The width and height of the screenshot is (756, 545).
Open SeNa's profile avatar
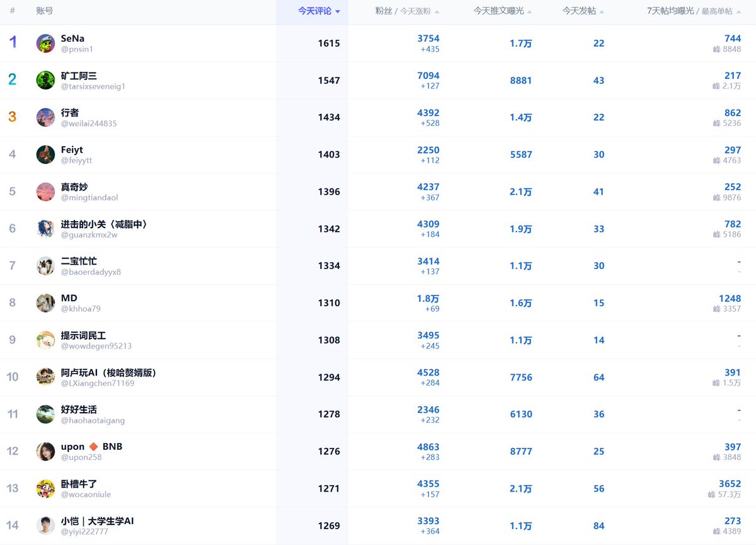pyautogui.click(x=45, y=43)
